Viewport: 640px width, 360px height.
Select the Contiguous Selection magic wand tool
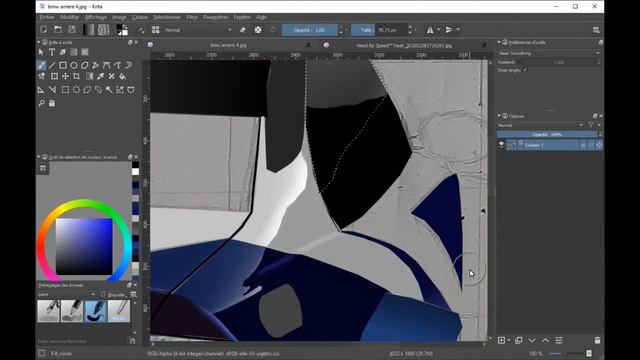[109, 90]
